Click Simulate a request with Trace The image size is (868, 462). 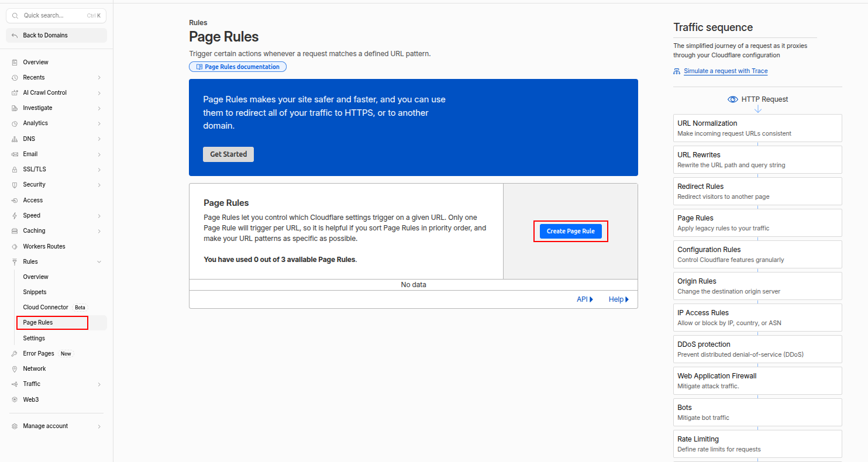click(725, 71)
